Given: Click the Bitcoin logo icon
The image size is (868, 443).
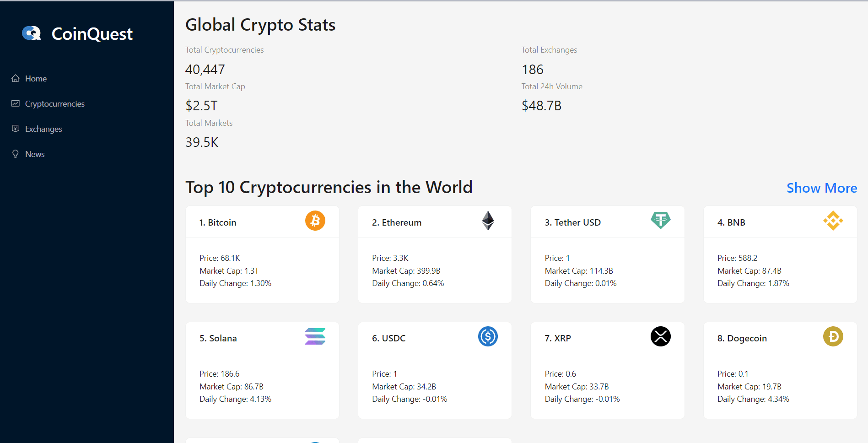Looking at the screenshot, I should coord(315,221).
